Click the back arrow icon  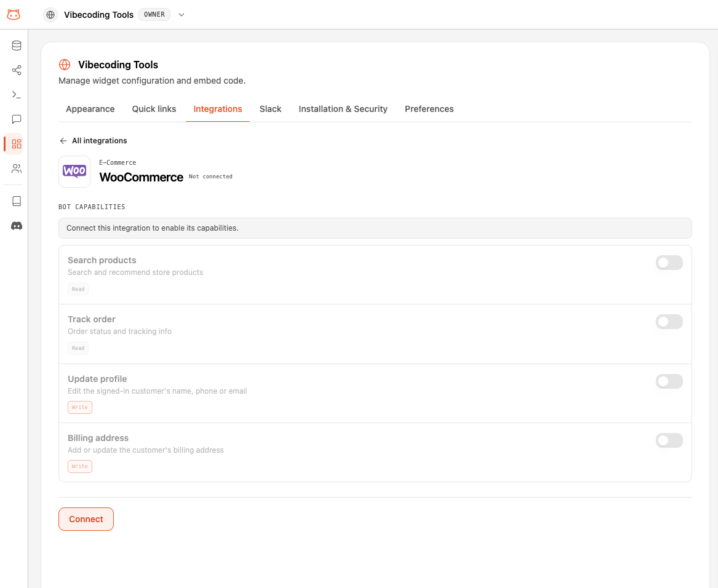click(63, 141)
